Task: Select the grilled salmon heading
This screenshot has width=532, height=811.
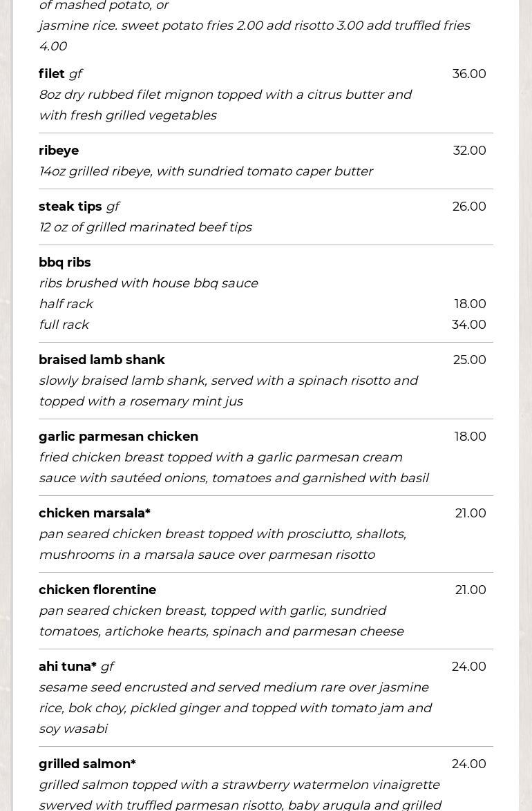Action: 87,764
